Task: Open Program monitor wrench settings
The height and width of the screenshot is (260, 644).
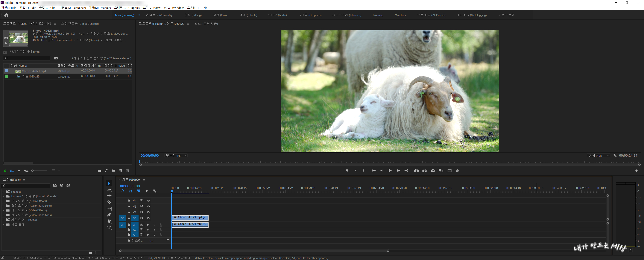Action: point(615,155)
